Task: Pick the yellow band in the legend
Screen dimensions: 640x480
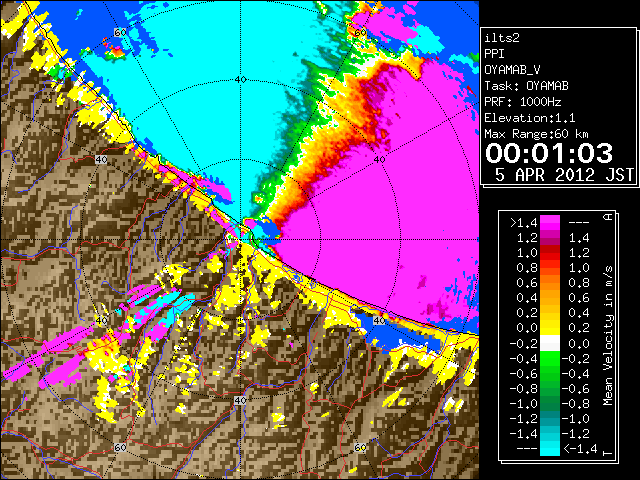Action: (x=550, y=328)
